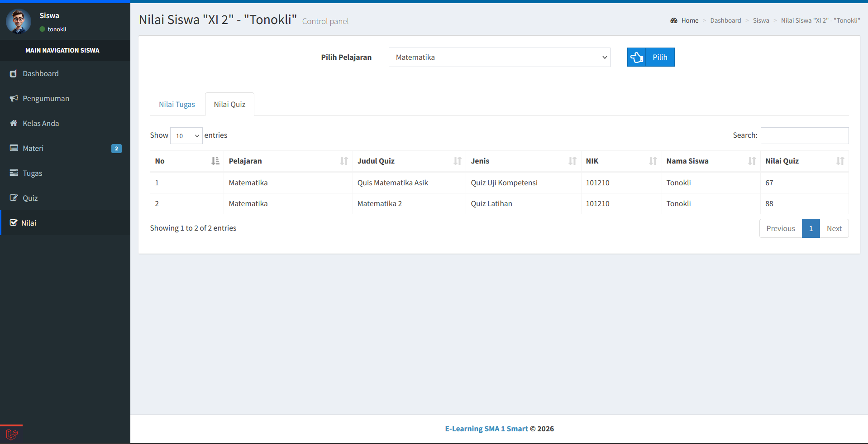
Task: Click the Pengumuman megaphone icon
Action: pos(14,98)
